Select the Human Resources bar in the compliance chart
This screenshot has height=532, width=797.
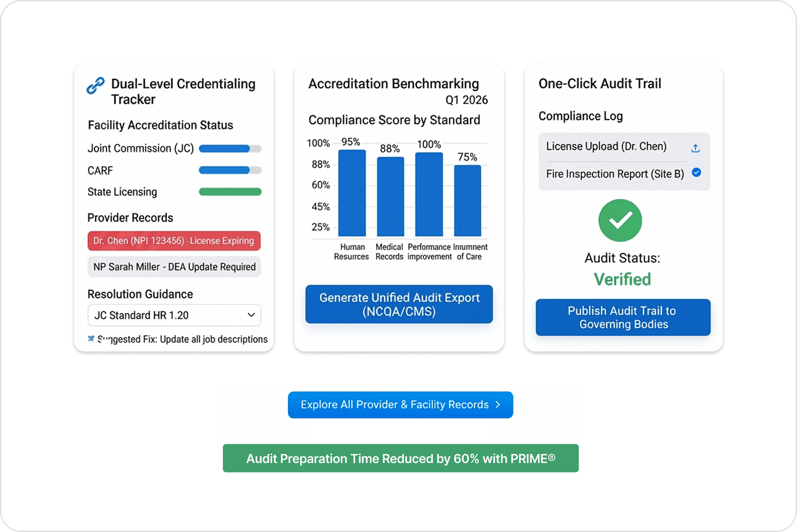click(352, 194)
